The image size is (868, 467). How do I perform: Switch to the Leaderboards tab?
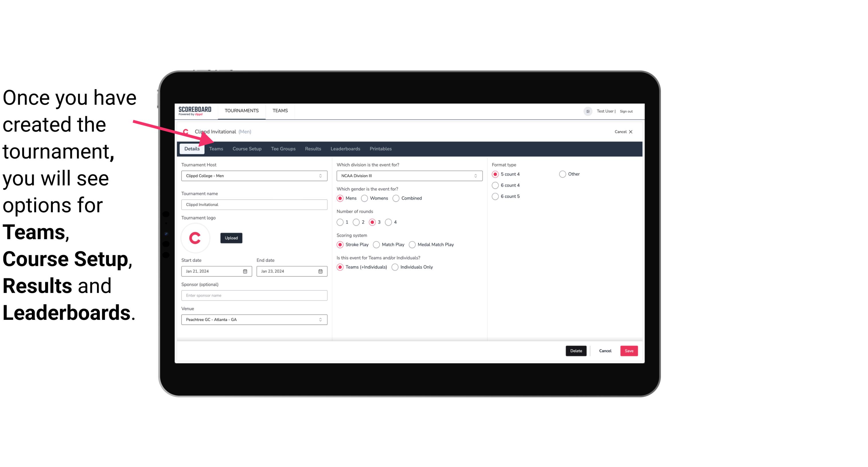345,148
